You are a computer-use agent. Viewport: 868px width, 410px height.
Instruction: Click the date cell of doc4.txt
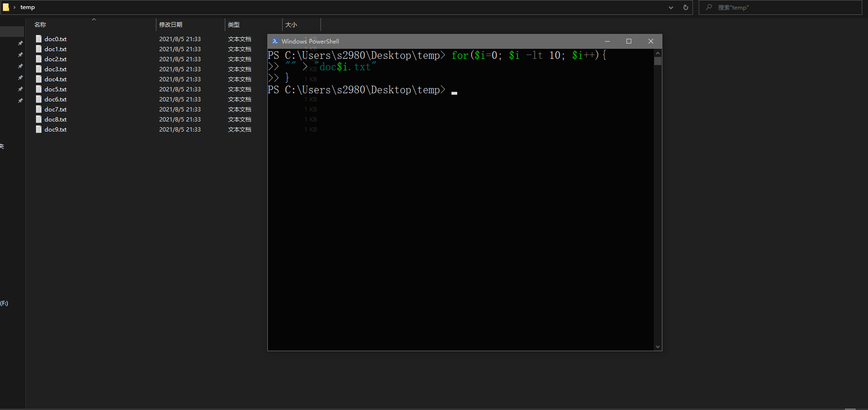tap(180, 79)
